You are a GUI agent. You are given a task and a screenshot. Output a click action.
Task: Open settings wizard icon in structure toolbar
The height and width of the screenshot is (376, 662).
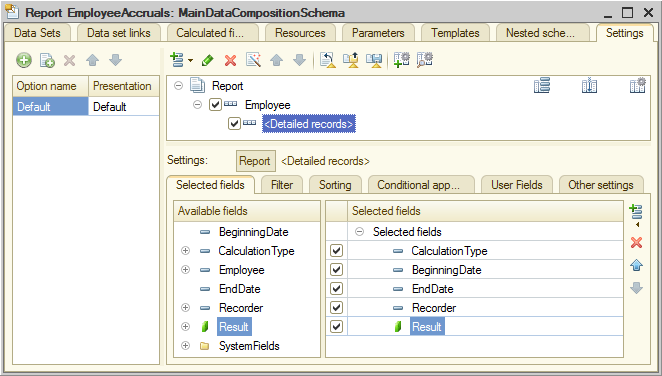253,60
